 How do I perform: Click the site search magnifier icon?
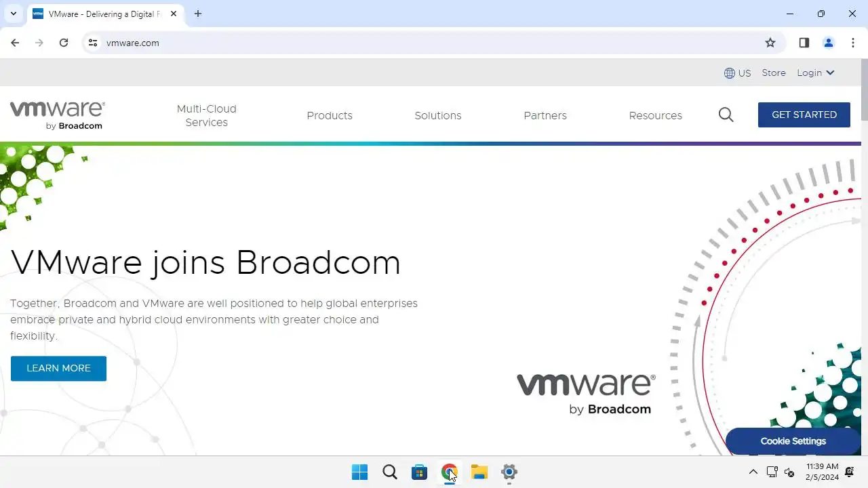[x=726, y=115]
